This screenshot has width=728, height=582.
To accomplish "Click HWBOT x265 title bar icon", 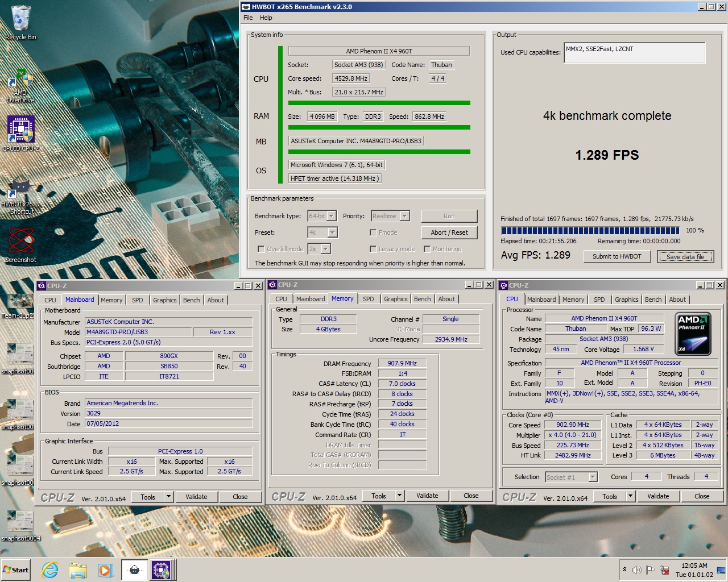I will [x=246, y=7].
